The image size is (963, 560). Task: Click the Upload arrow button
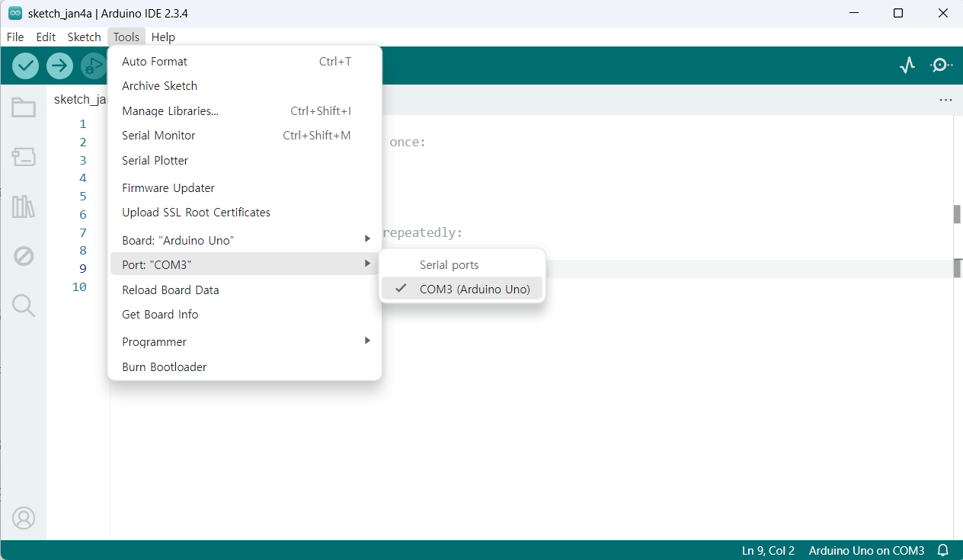pyautogui.click(x=59, y=66)
